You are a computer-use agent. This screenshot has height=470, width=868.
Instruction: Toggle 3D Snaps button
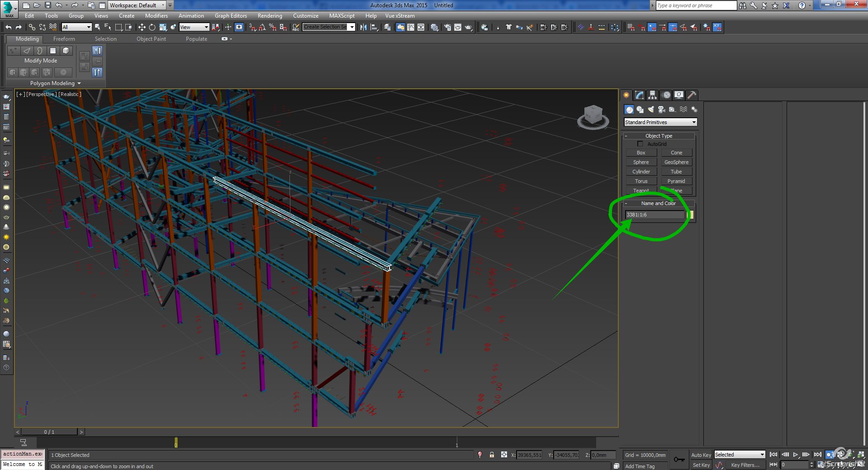252,27
